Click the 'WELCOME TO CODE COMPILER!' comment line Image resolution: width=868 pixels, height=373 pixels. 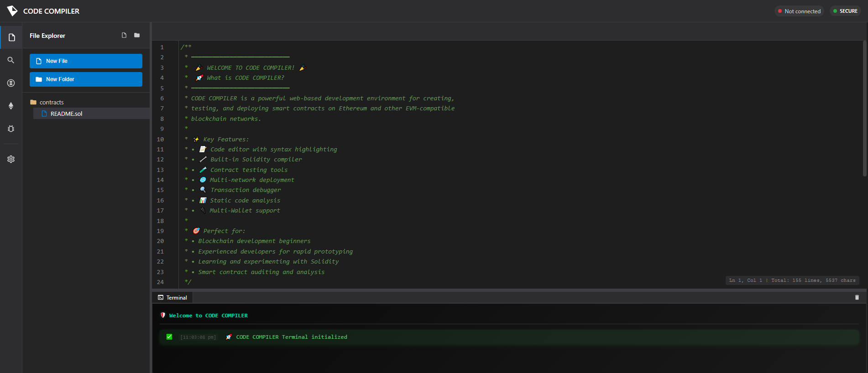click(251, 67)
